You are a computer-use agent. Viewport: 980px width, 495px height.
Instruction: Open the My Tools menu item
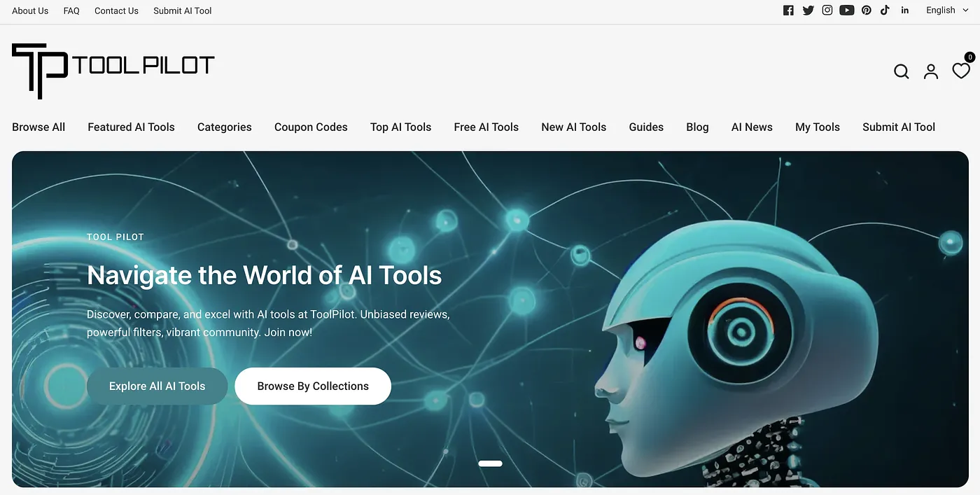click(818, 127)
